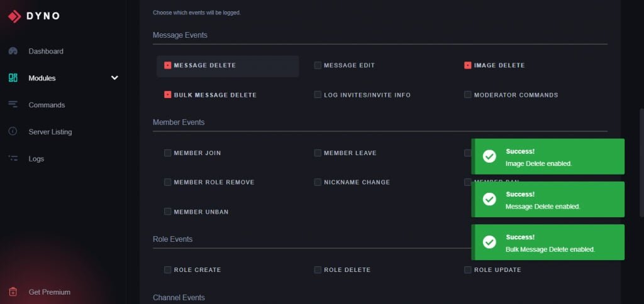The image size is (644, 304).
Task: Disable the Image Delete checkbox
Action: pyautogui.click(x=468, y=65)
